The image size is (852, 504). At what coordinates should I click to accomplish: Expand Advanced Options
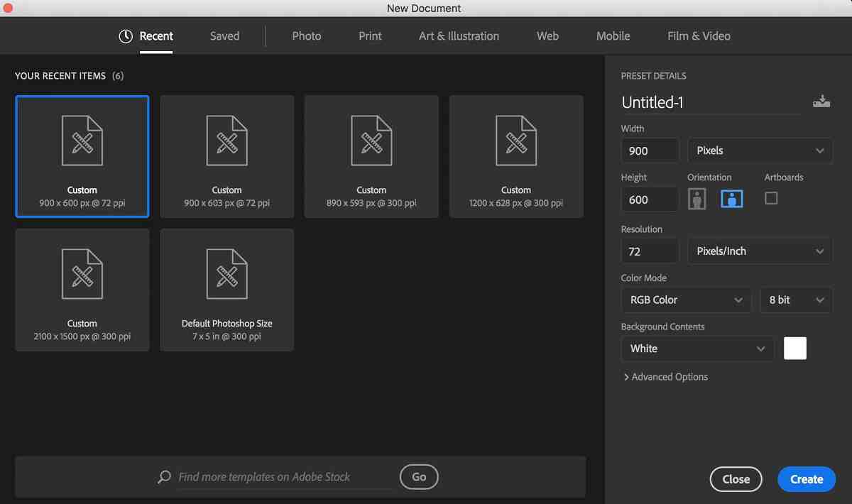(665, 377)
